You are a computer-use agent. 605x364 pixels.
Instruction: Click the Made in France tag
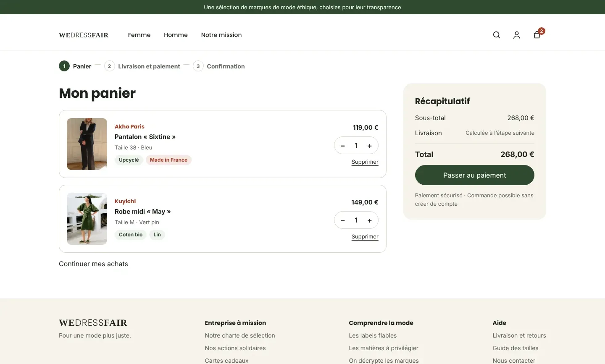point(168,160)
